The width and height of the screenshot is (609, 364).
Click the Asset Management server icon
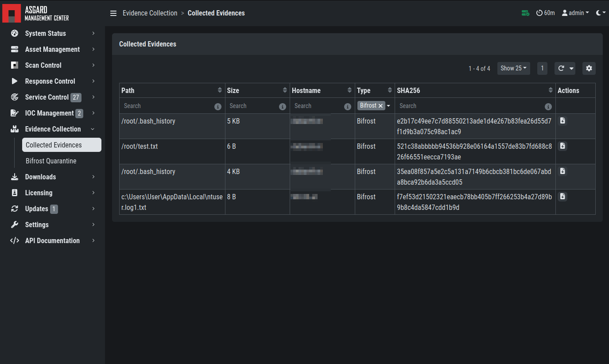tap(15, 49)
